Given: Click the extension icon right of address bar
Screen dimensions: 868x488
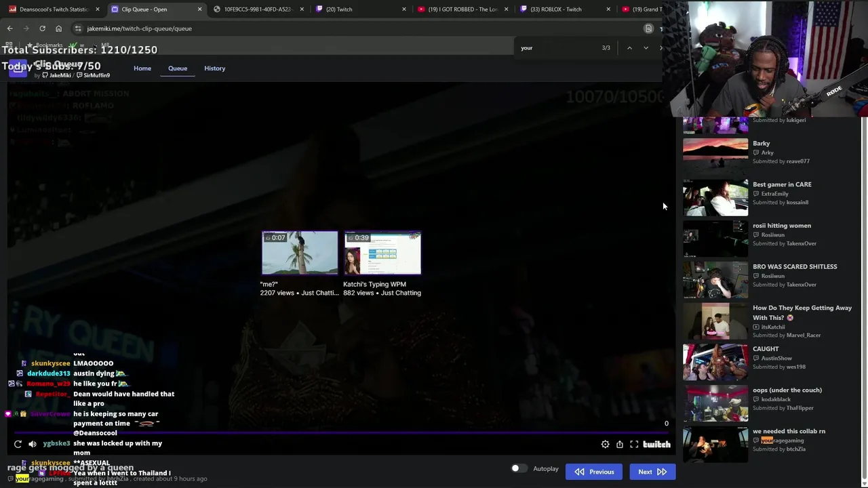Looking at the screenshot, I should point(648,28).
